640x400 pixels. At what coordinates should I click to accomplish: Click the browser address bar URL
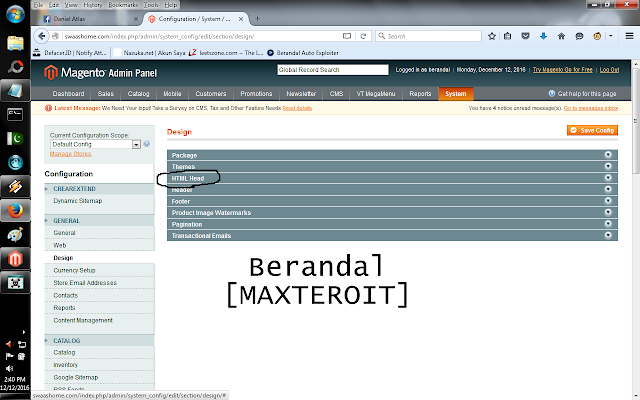[159, 36]
